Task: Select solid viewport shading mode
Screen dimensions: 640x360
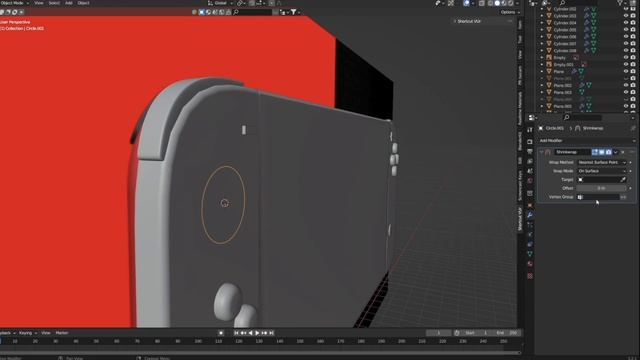Action: [x=497, y=3]
